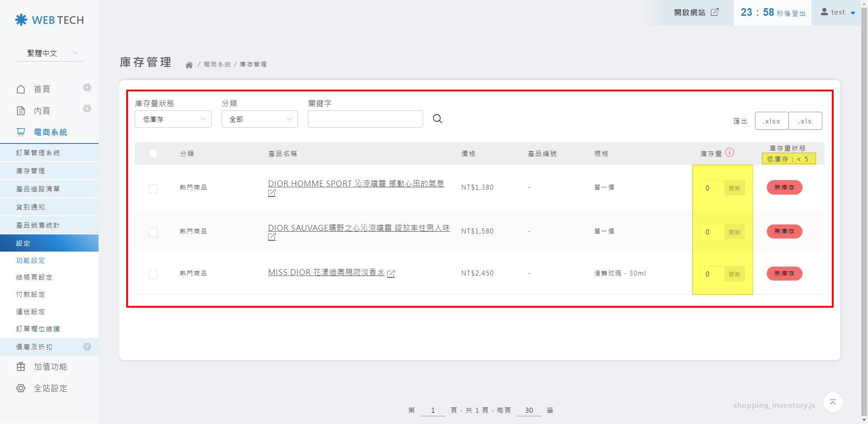Screen dimensions: 868x424
Task: Click the stock quantity info icon
Action: [729, 152]
